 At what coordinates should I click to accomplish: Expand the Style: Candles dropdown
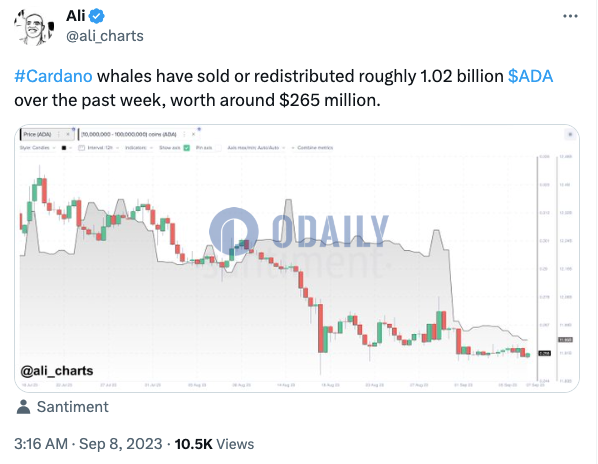tap(38, 148)
